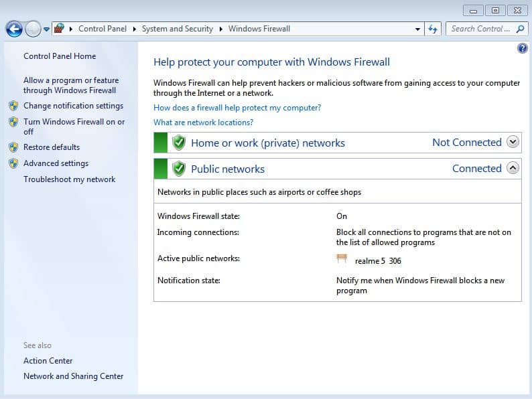Click the firewall icon in address bar
The height and width of the screenshot is (399, 532).
coord(60,29)
